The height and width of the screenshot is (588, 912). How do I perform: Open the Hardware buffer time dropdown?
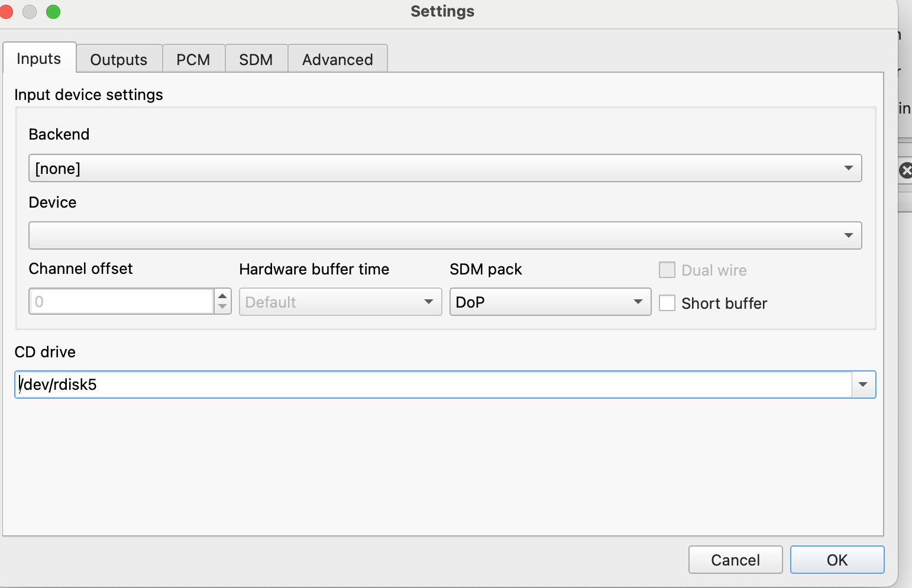pos(340,302)
